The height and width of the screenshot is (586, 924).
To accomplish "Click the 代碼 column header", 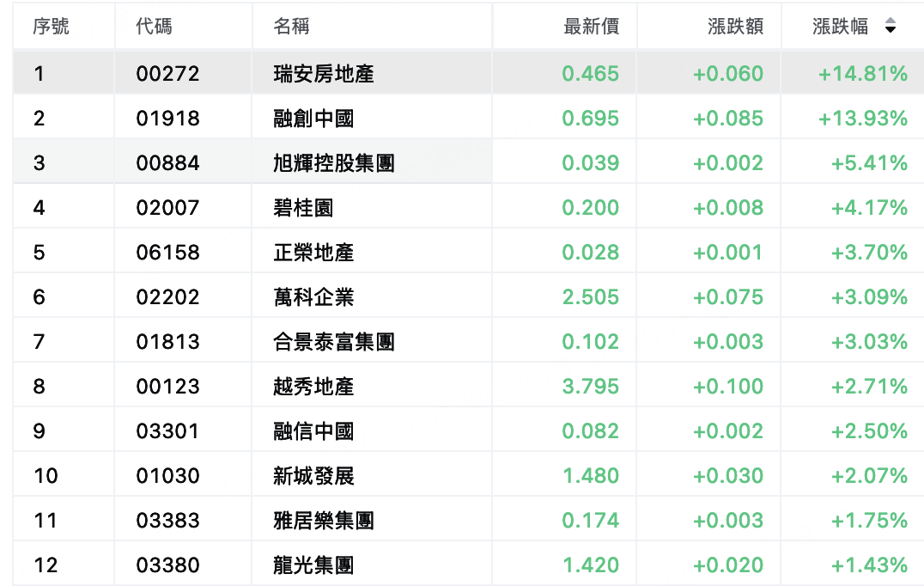I will tap(154, 26).
